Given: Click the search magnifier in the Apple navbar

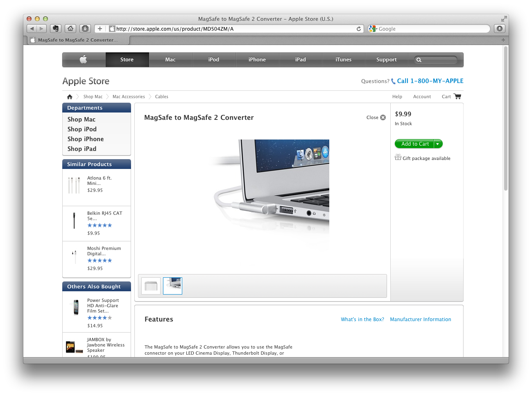Looking at the screenshot, I should (x=419, y=60).
